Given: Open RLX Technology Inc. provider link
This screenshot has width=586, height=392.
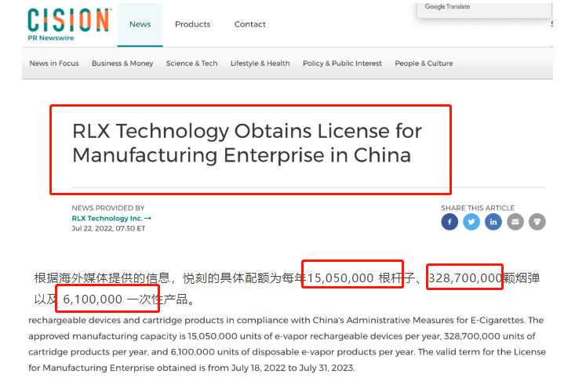Looking at the screenshot, I should tap(111, 219).
